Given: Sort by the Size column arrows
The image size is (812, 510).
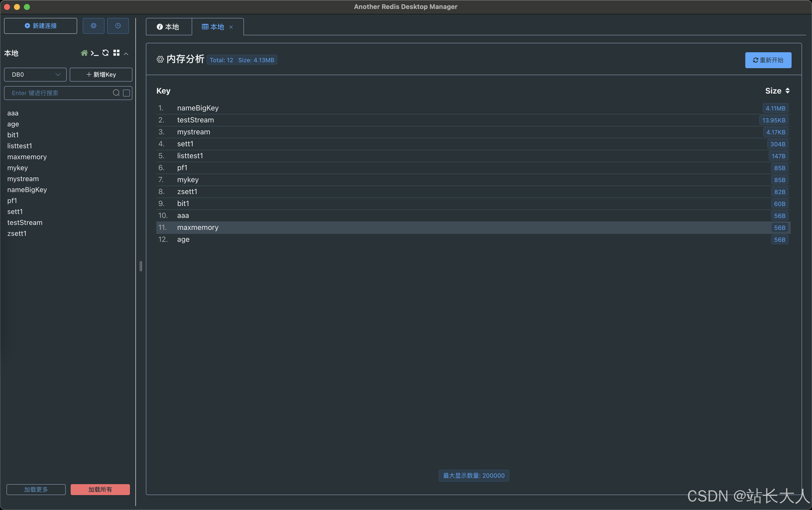Looking at the screenshot, I should tap(787, 91).
